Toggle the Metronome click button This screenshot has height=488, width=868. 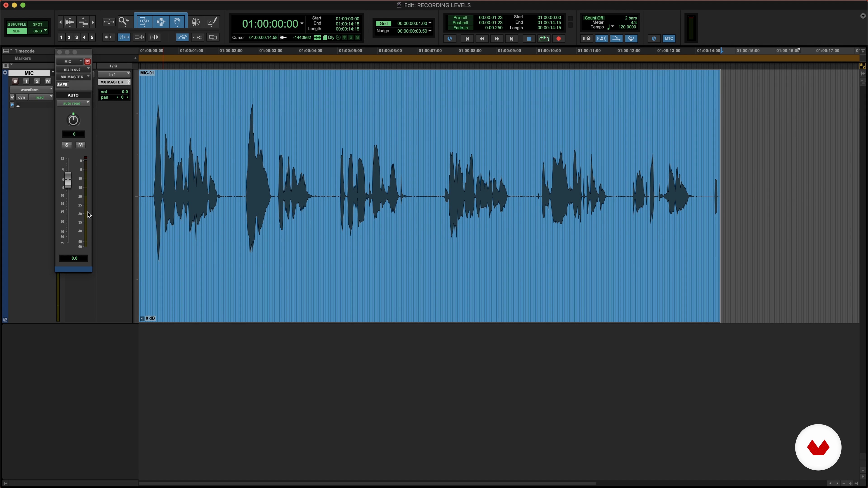coord(601,38)
